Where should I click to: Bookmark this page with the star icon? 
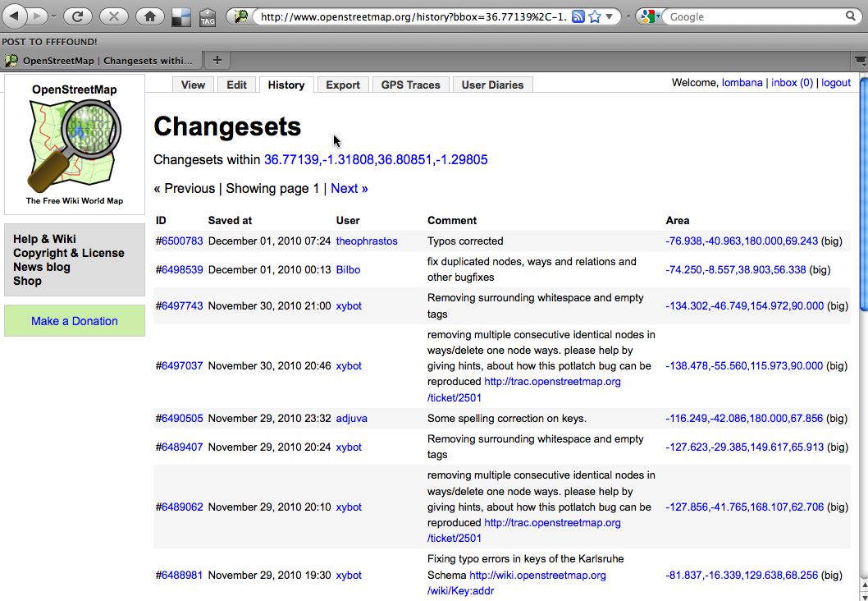pyautogui.click(x=595, y=16)
